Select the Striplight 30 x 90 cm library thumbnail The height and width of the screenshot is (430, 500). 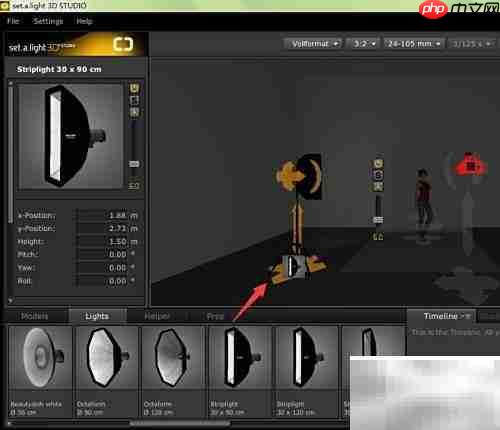pos(240,371)
